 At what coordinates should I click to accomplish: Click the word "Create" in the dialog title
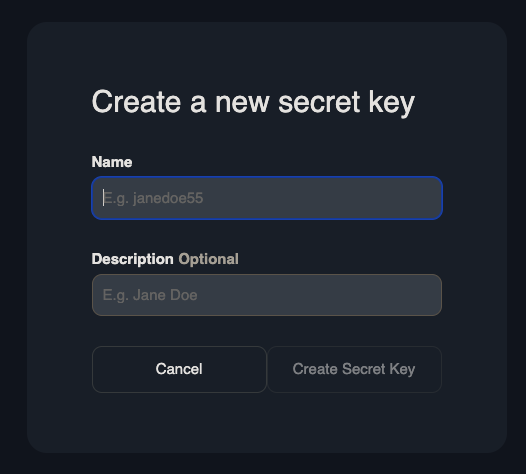(136, 102)
